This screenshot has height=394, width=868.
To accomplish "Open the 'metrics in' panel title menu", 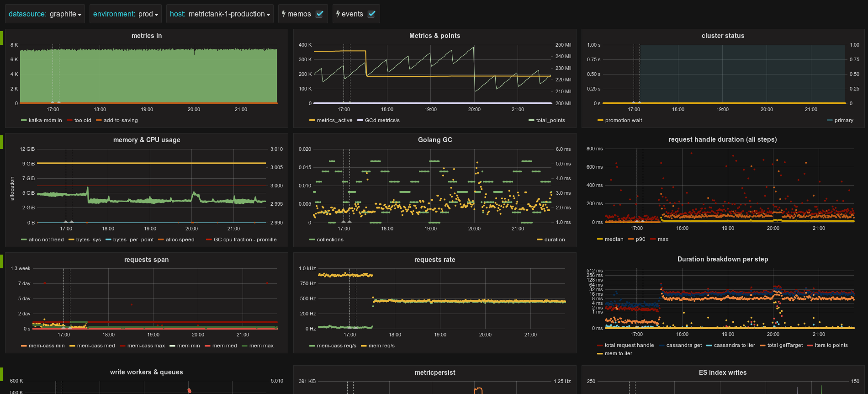I will [x=147, y=36].
